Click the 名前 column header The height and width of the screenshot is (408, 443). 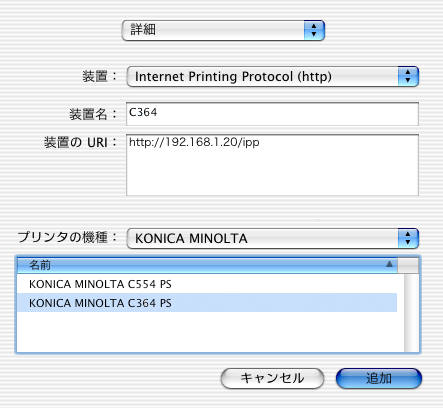tap(207, 265)
